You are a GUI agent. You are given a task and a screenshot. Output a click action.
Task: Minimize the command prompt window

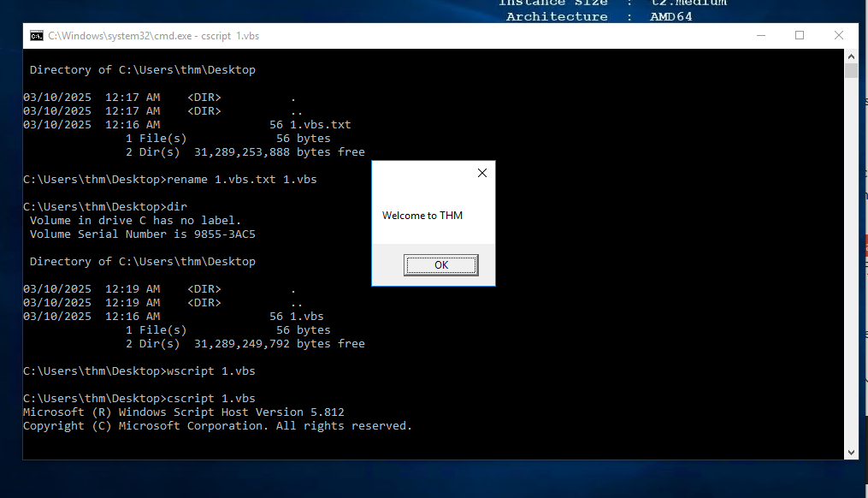tap(760, 36)
